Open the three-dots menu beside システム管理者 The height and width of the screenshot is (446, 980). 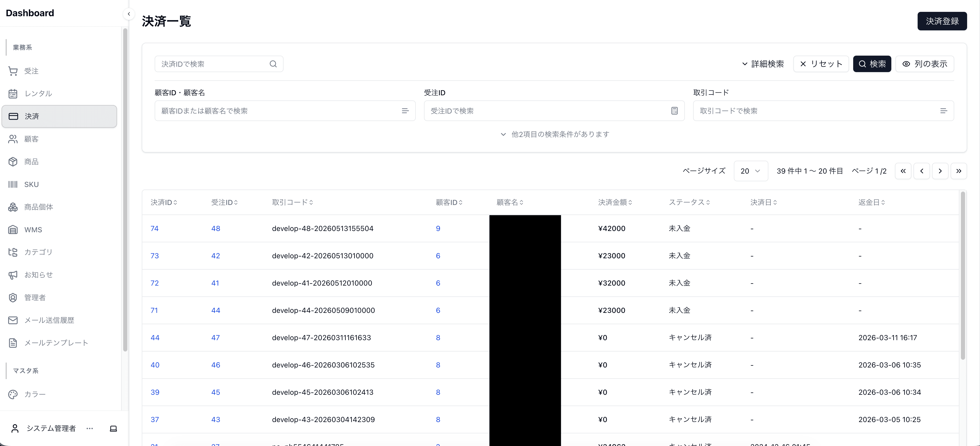click(x=90, y=428)
